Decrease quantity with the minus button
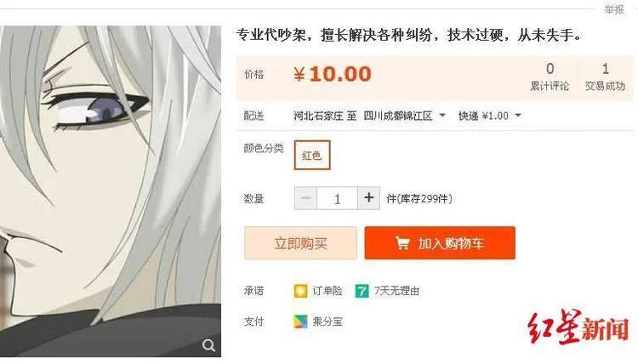 click(x=305, y=198)
